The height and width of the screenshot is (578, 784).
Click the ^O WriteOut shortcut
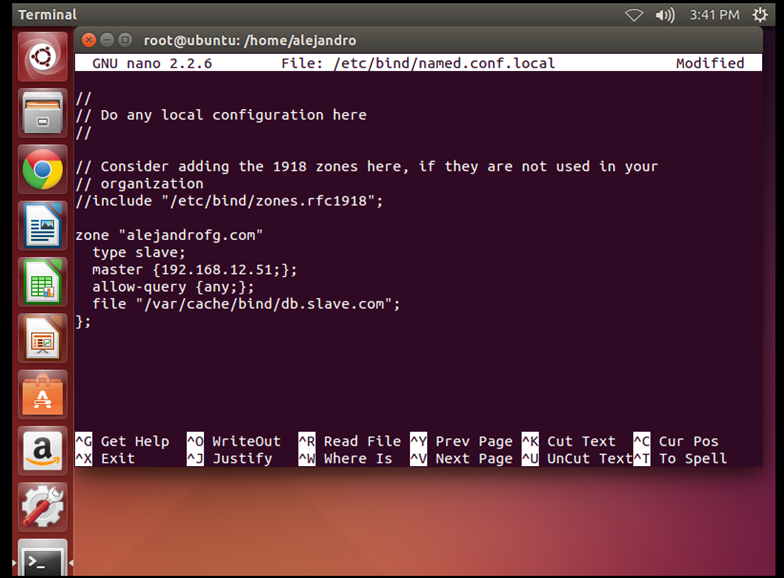(234, 442)
